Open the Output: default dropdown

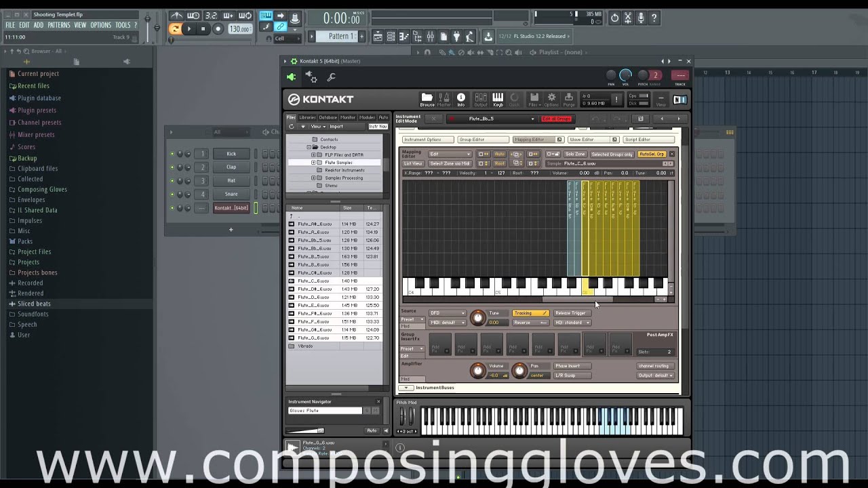pyautogui.click(x=656, y=375)
